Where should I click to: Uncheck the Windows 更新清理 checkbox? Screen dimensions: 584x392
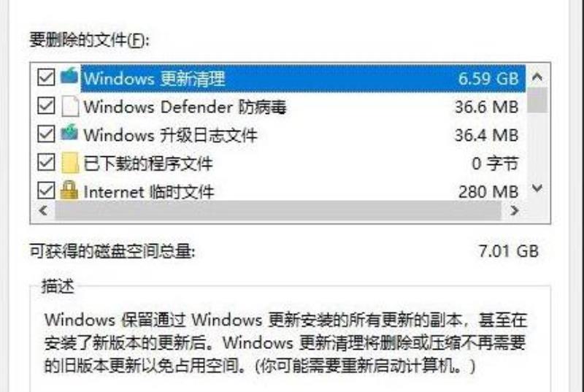tap(46, 77)
